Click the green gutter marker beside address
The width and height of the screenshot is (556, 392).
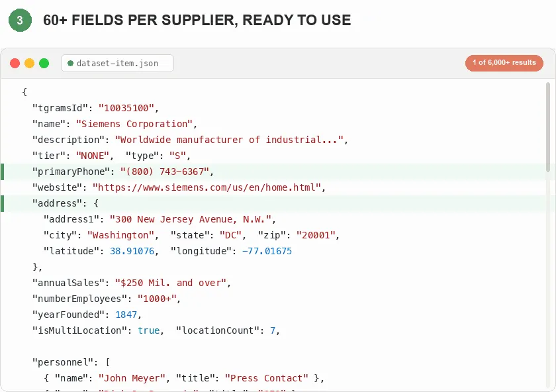(x=3, y=203)
